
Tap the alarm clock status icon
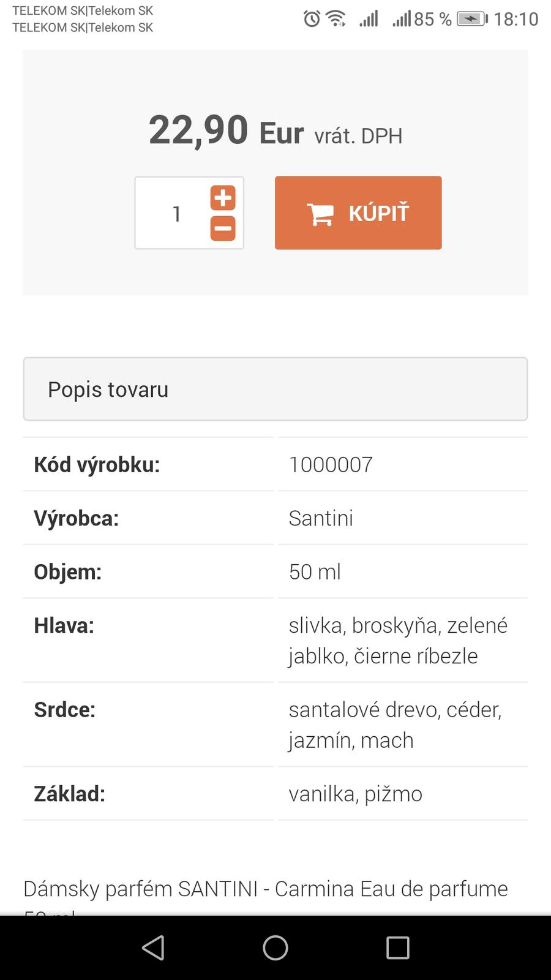(x=312, y=19)
